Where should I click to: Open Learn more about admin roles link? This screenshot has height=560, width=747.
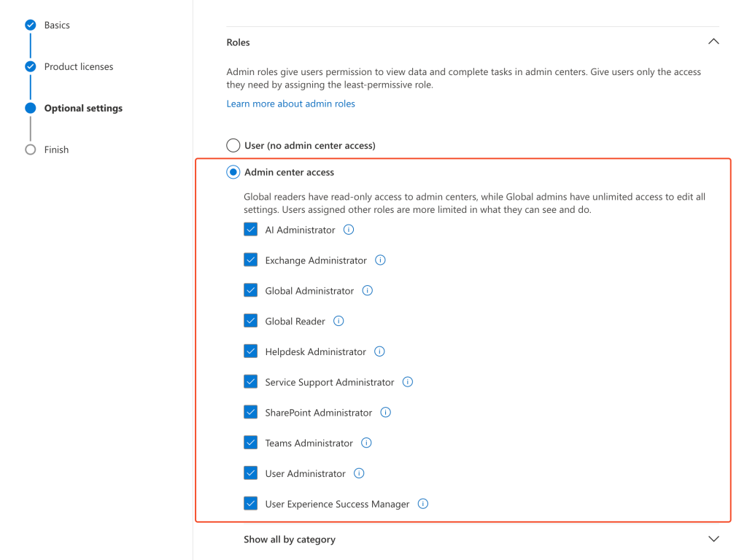(290, 104)
